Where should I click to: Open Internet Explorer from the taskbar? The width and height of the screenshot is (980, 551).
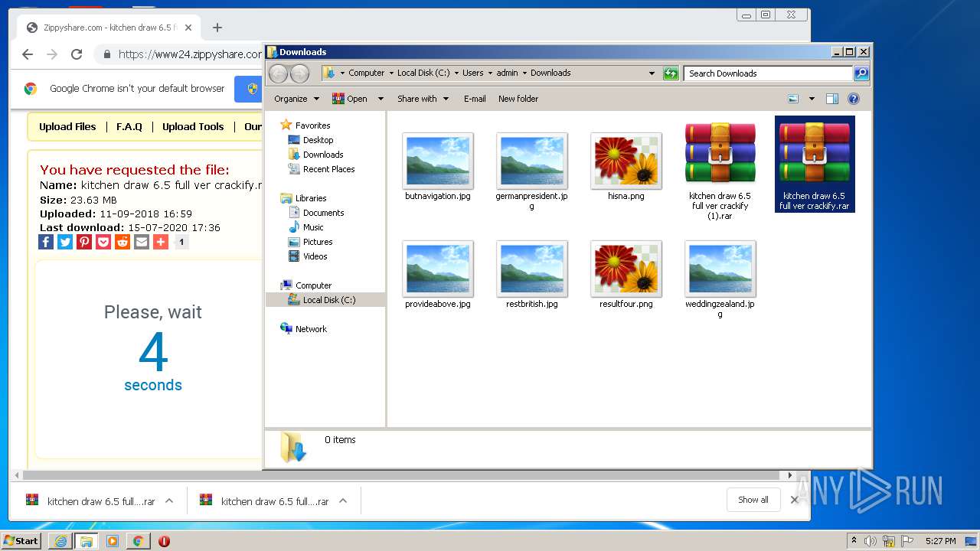[60, 541]
